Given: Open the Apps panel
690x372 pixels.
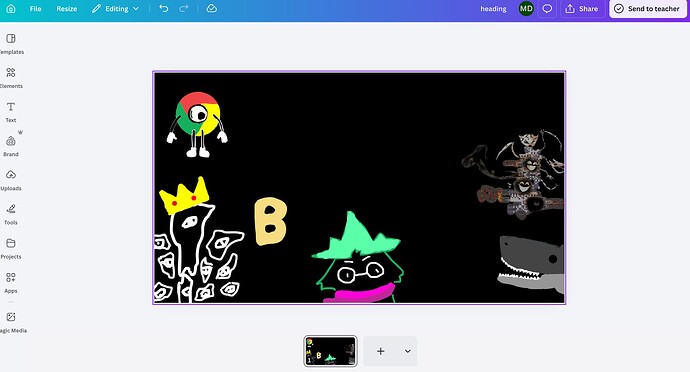Looking at the screenshot, I should (x=11, y=283).
